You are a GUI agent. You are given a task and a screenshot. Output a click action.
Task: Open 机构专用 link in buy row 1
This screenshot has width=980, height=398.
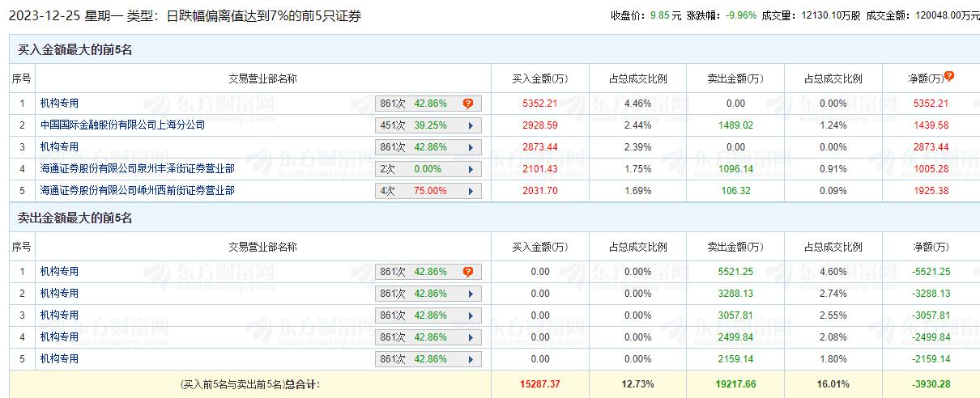tap(59, 104)
